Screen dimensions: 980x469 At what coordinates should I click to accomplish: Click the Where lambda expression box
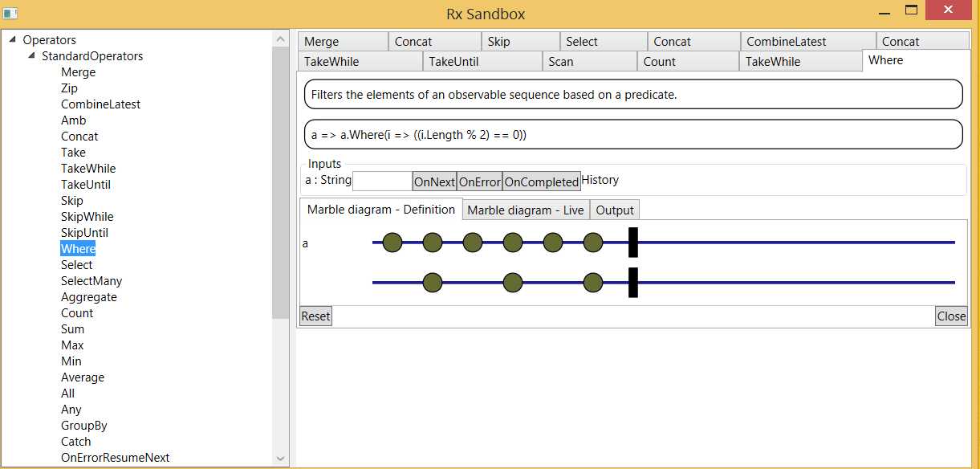[x=633, y=135]
